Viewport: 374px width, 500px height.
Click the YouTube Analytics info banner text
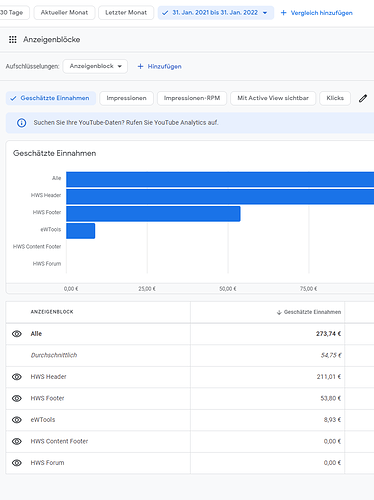[x=126, y=123]
